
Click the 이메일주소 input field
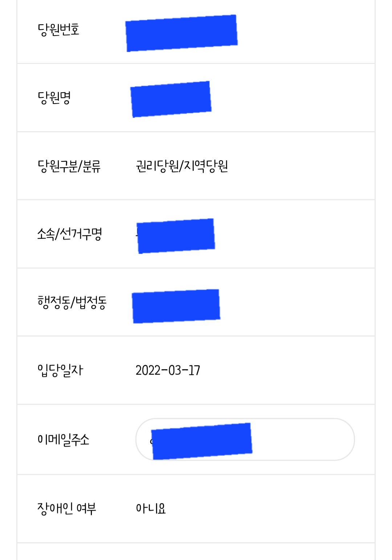click(x=245, y=439)
